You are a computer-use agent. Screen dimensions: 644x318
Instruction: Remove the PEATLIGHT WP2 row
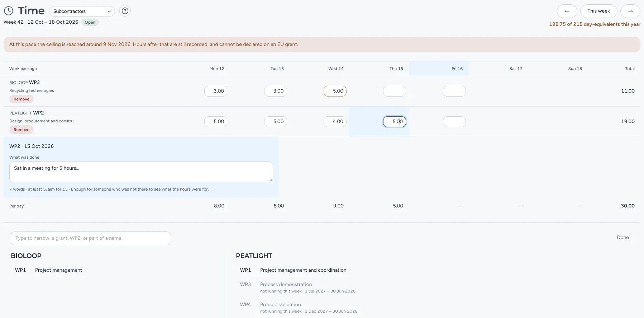pyautogui.click(x=22, y=130)
